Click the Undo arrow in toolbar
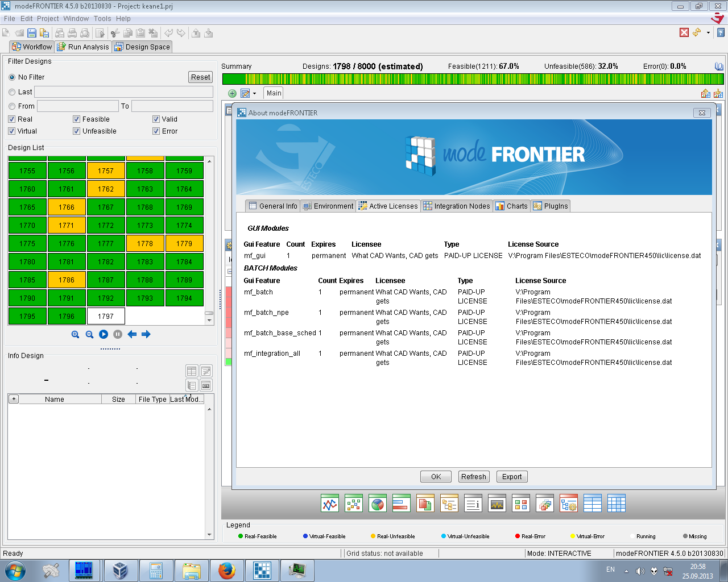The image size is (728, 582). point(168,33)
